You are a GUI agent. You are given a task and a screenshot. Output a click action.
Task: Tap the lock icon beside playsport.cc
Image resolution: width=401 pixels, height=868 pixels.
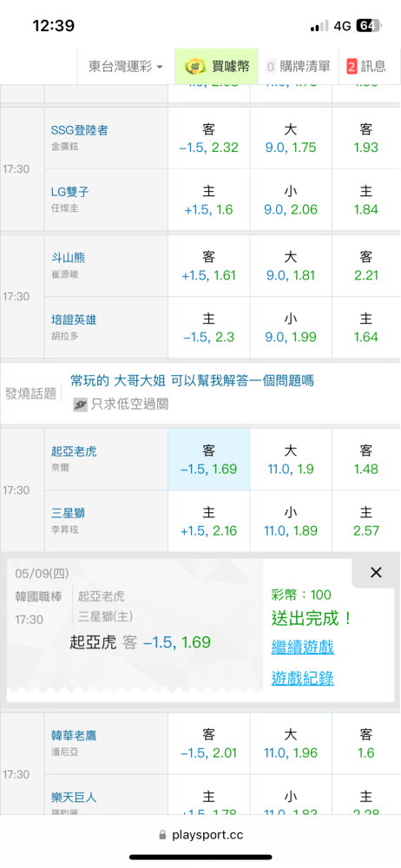(162, 835)
